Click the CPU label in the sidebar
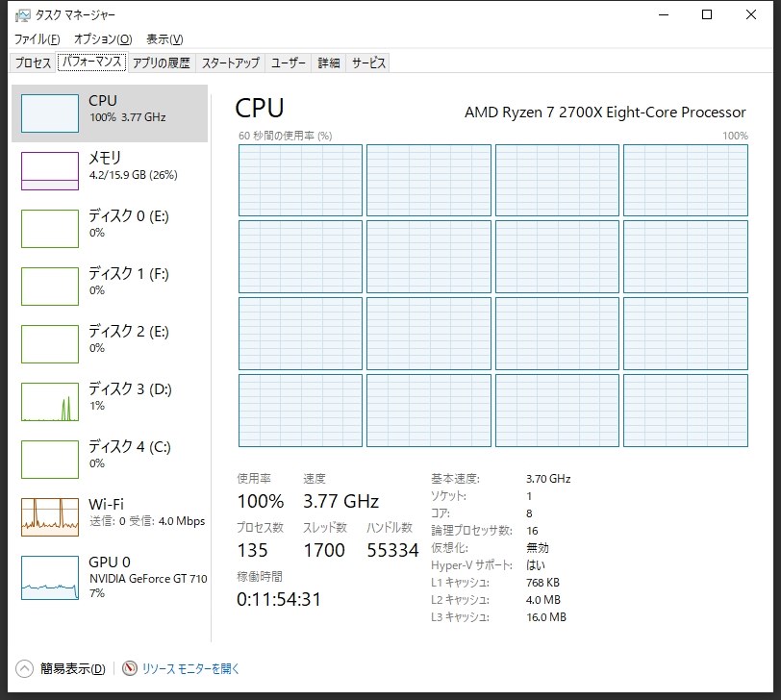 pos(103,101)
